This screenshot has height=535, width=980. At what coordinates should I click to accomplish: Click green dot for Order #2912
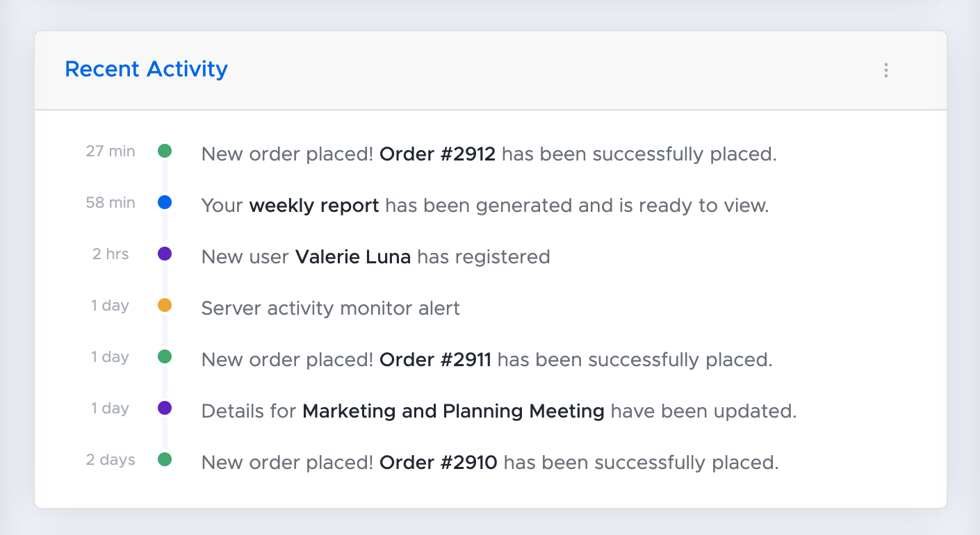pos(165,151)
